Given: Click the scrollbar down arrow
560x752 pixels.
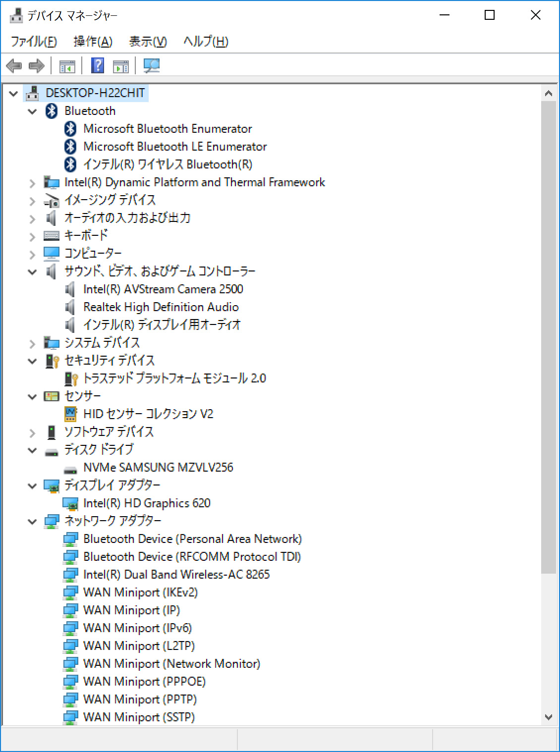Looking at the screenshot, I should point(549,717).
